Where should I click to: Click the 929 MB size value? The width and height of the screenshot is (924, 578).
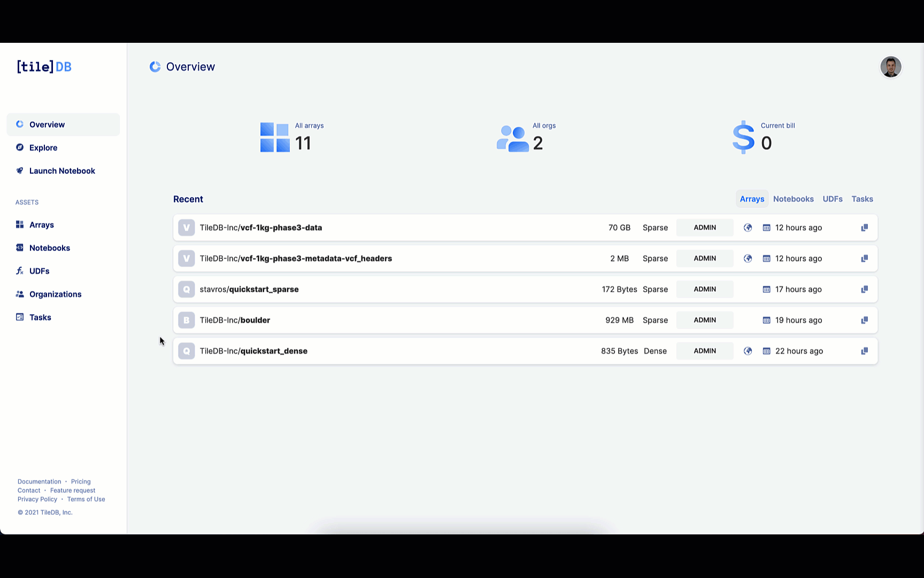pyautogui.click(x=619, y=320)
